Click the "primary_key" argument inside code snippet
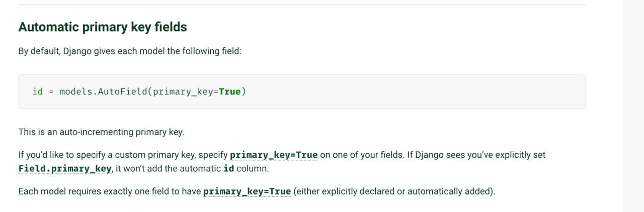The width and height of the screenshot is (644, 212). [x=183, y=91]
